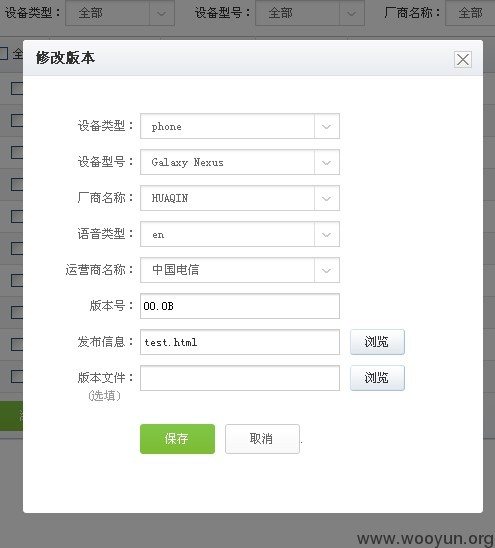Open background 设备型号 全部 filter dropdown
The image size is (495, 548).
pyautogui.click(x=310, y=13)
